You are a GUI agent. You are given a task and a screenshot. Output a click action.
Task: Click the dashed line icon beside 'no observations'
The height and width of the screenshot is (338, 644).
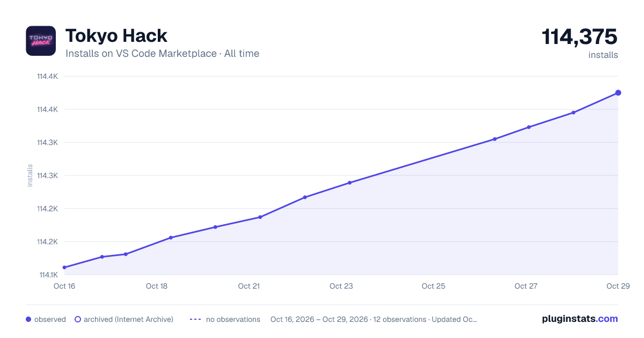(195, 319)
